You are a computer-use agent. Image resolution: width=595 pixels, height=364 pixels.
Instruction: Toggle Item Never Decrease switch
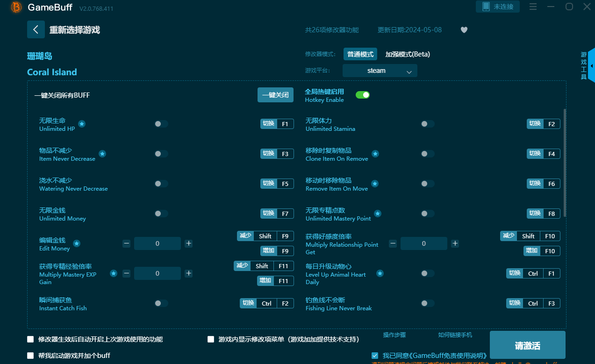click(161, 154)
